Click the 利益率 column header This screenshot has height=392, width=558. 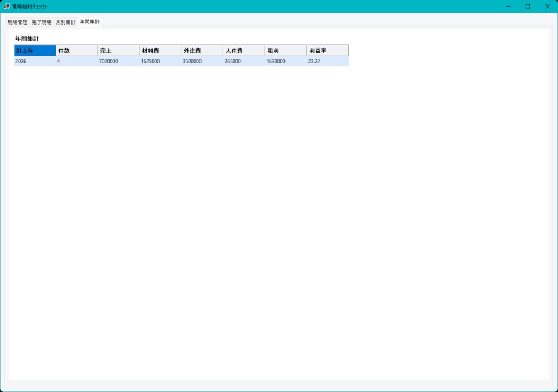point(327,51)
